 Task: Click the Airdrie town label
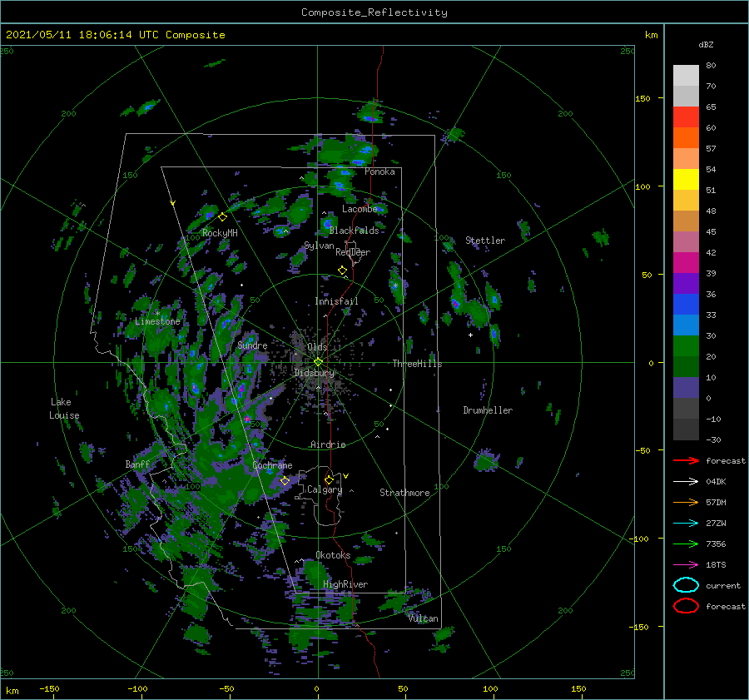[x=328, y=444]
